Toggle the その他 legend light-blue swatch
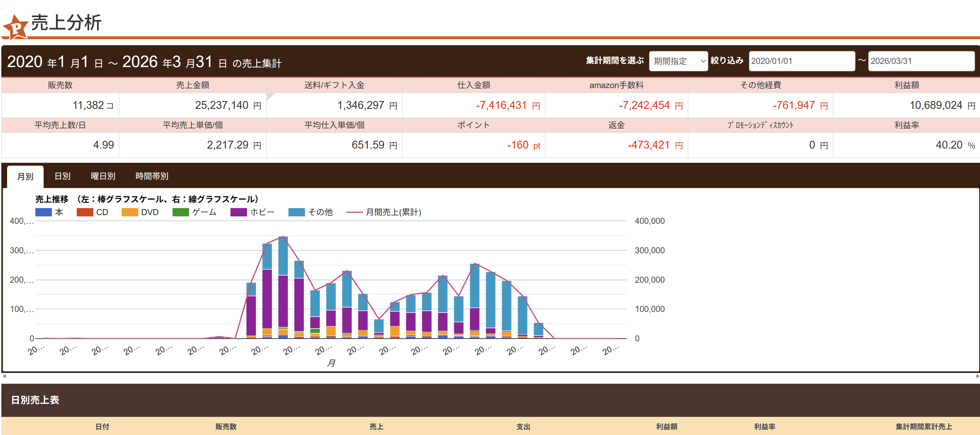This screenshot has width=980, height=435. [x=296, y=212]
